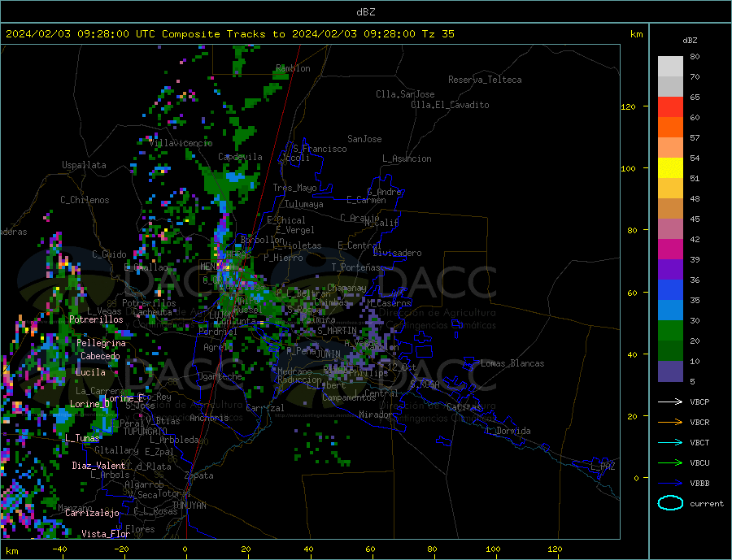The width and height of the screenshot is (732, 560).
Task: Click the UTC Composite Tracks timestamp header
Action: coord(229,34)
